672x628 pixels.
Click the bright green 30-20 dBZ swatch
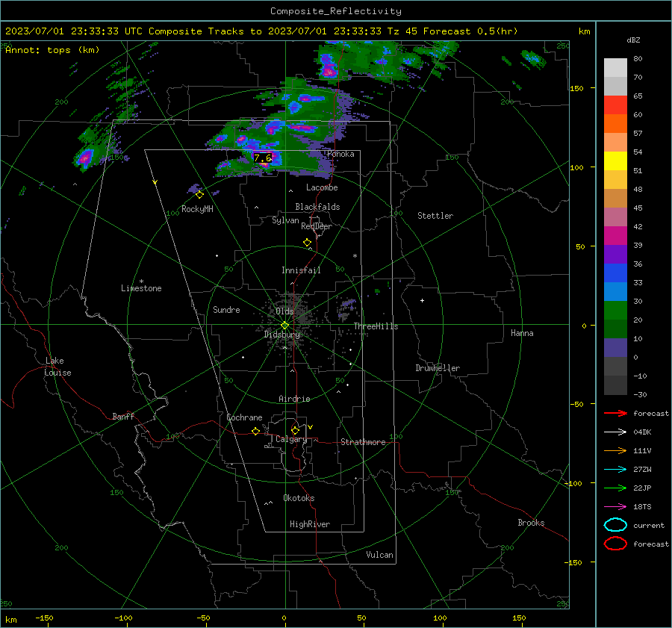pyautogui.click(x=615, y=311)
